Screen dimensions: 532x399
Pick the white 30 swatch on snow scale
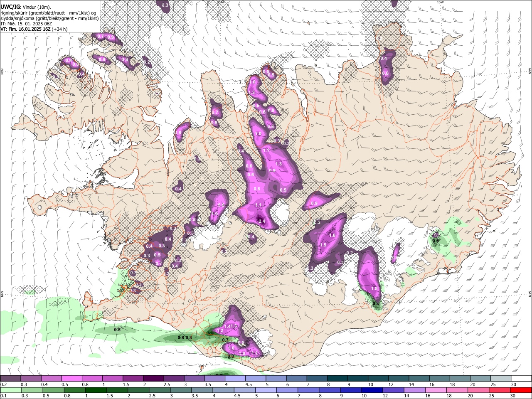click(x=522, y=378)
